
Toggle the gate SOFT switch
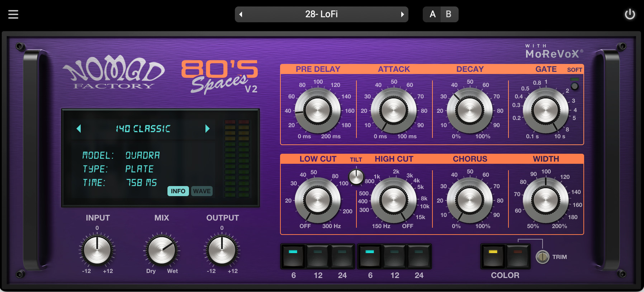point(574,86)
